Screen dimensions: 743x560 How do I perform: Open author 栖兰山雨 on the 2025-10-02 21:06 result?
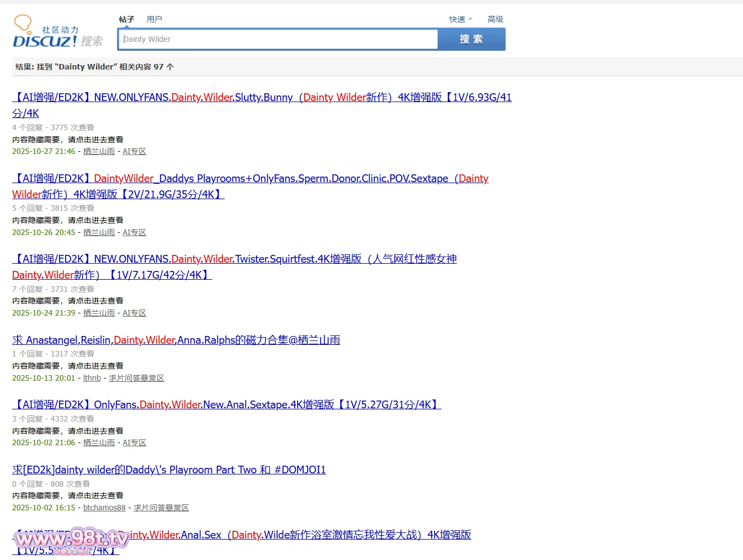(99, 442)
